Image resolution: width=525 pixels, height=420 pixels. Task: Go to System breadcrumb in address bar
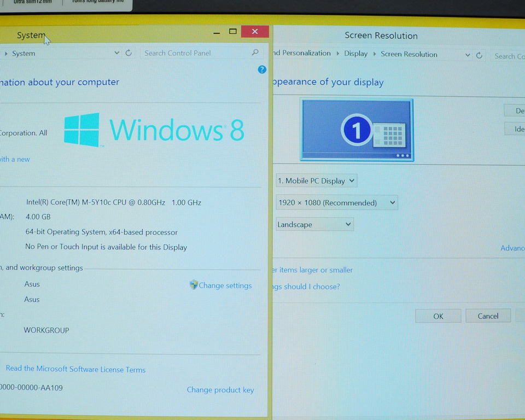click(24, 53)
